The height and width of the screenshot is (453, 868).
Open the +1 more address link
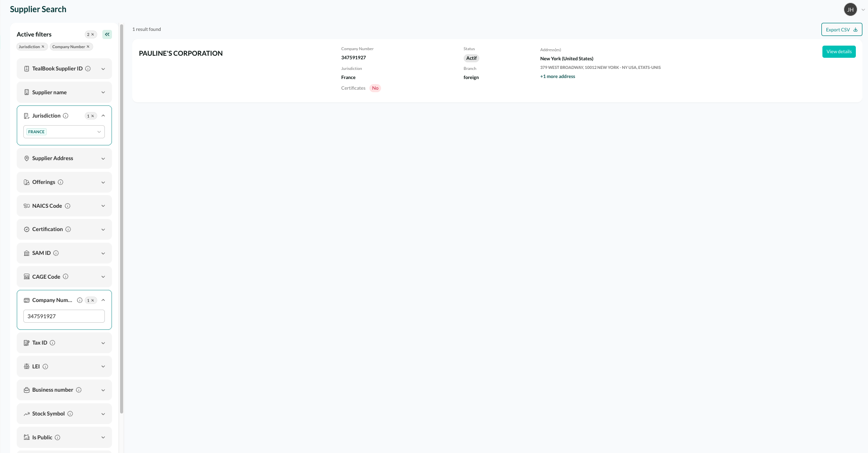[x=557, y=77]
